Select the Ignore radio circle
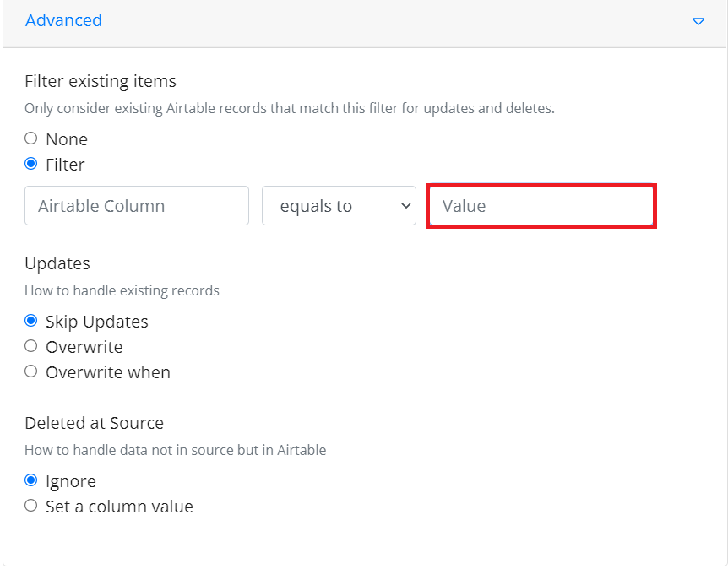Image resolution: width=728 pixels, height=569 pixels. point(31,480)
